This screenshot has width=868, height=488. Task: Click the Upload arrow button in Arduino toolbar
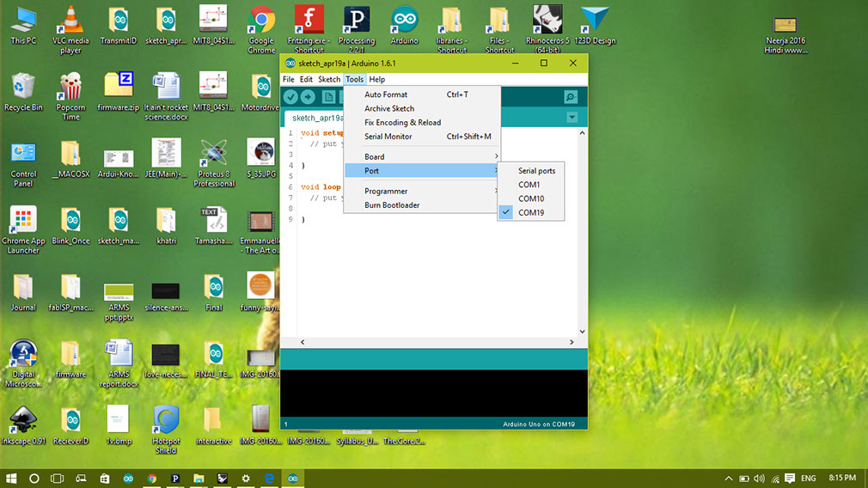(308, 97)
